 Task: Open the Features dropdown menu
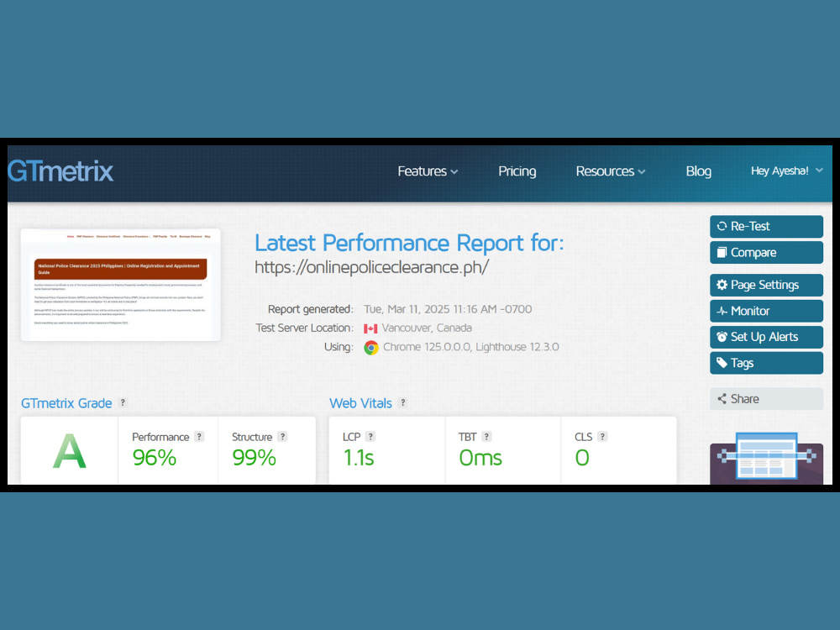pos(428,171)
